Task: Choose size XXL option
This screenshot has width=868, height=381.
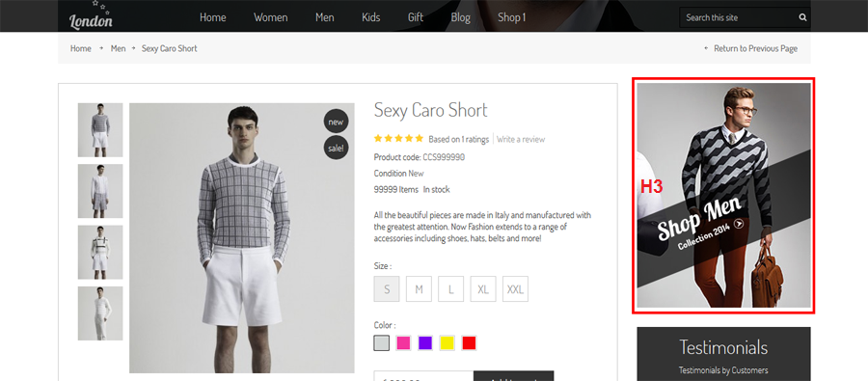Action: [x=515, y=289]
